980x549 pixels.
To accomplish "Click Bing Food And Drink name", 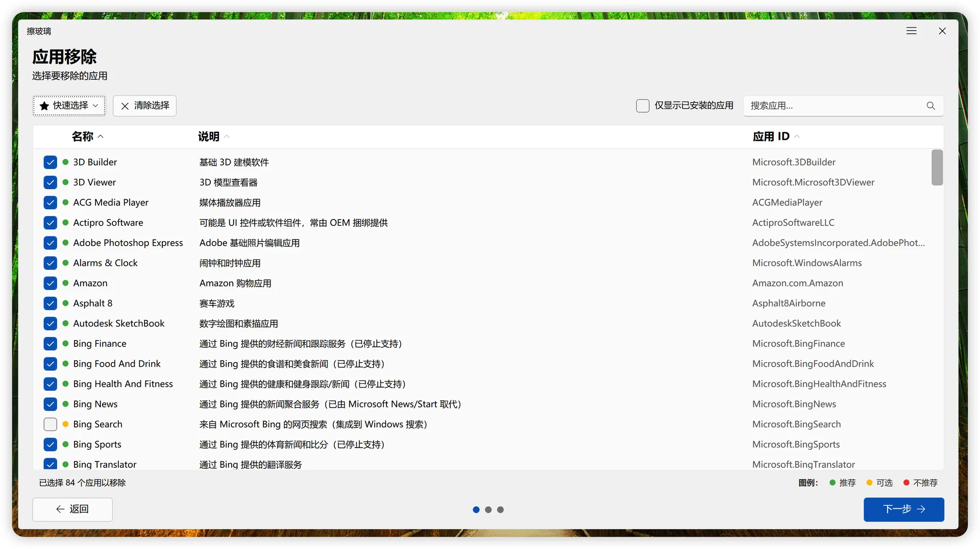I will click(x=117, y=364).
